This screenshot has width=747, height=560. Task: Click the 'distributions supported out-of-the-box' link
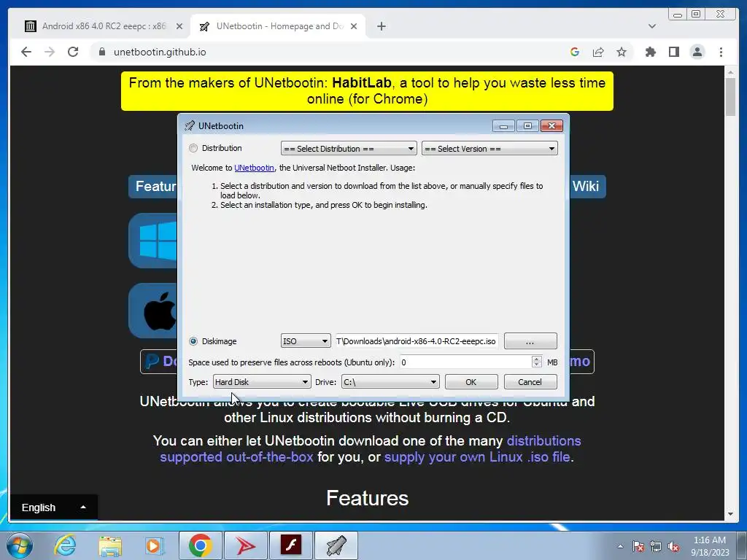click(370, 449)
